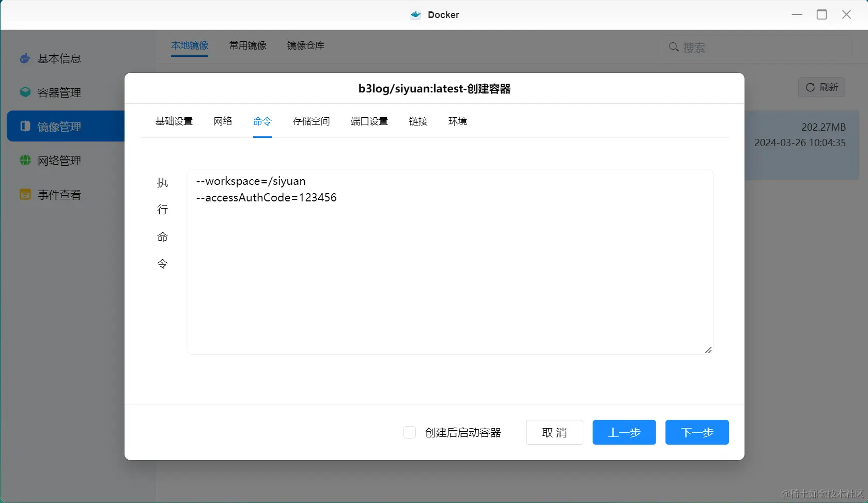The height and width of the screenshot is (503, 868).
Task: Click the 容器管理 cube icon
Action: [25, 92]
